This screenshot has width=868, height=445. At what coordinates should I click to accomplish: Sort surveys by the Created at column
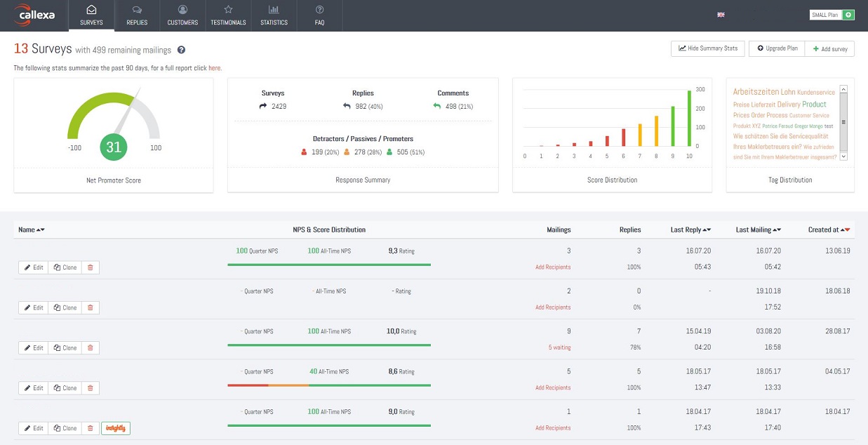[829, 230]
